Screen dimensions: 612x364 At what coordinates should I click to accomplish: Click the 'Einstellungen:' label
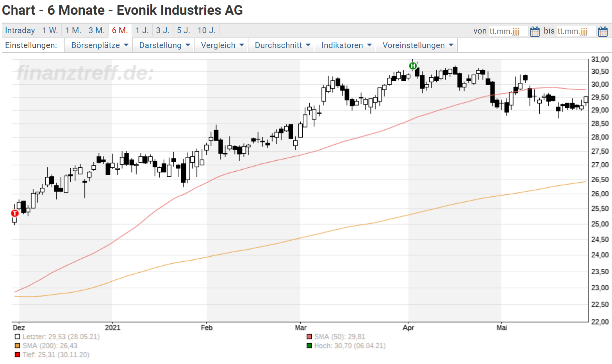click(31, 45)
